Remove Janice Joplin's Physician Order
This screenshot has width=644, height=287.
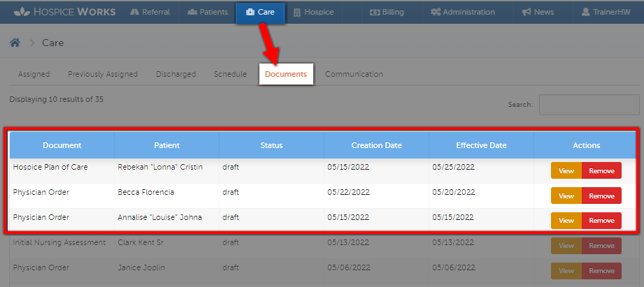[x=601, y=271]
